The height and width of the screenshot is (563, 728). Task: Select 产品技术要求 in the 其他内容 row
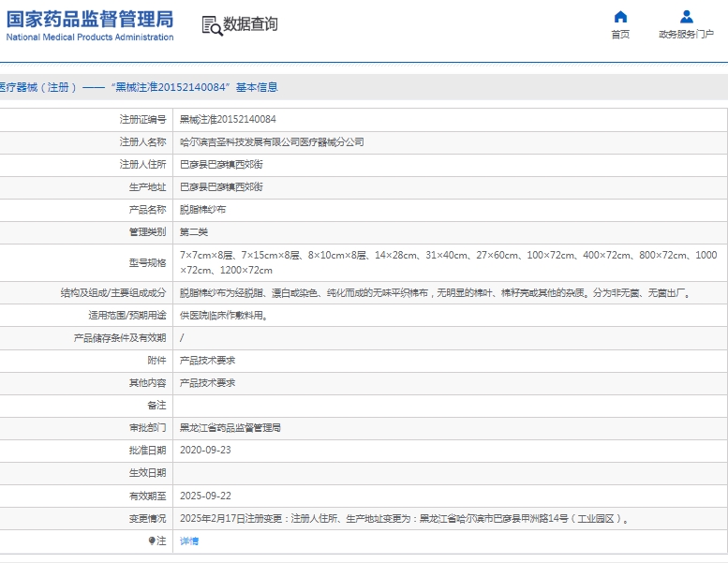coord(207,383)
